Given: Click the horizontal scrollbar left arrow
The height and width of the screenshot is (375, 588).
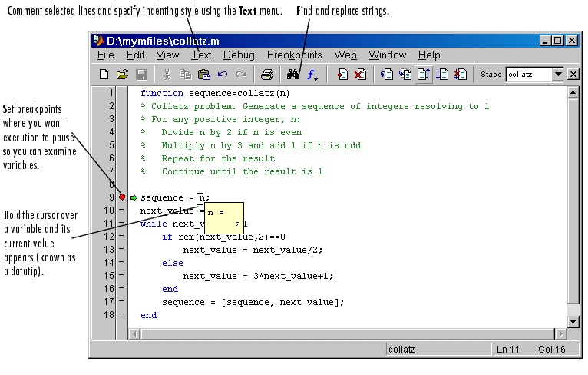Looking at the screenshot, I should pyautogui.click(x=135, y=334).
